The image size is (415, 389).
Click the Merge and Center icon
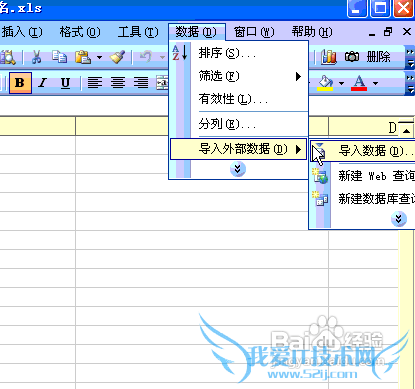[162, 83]
